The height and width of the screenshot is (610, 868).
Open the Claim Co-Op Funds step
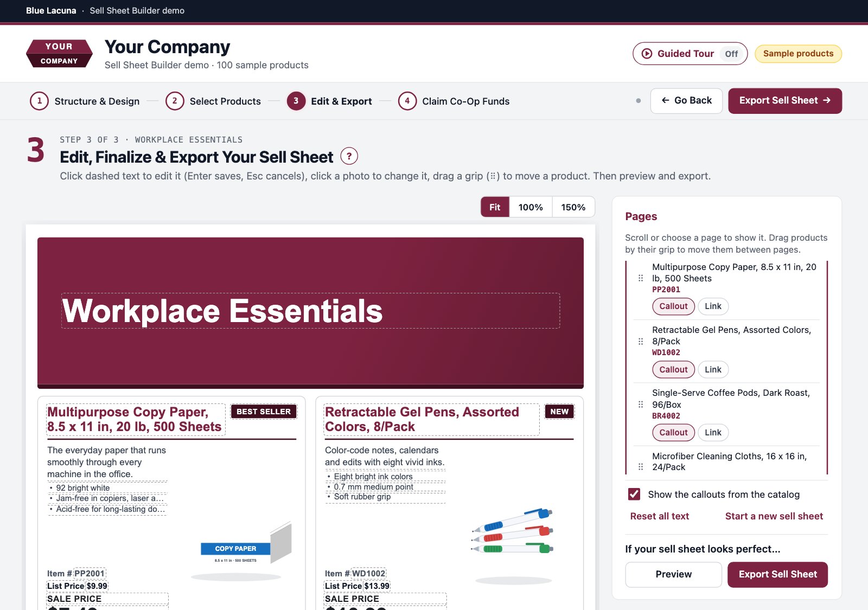[x=454, y=101]
